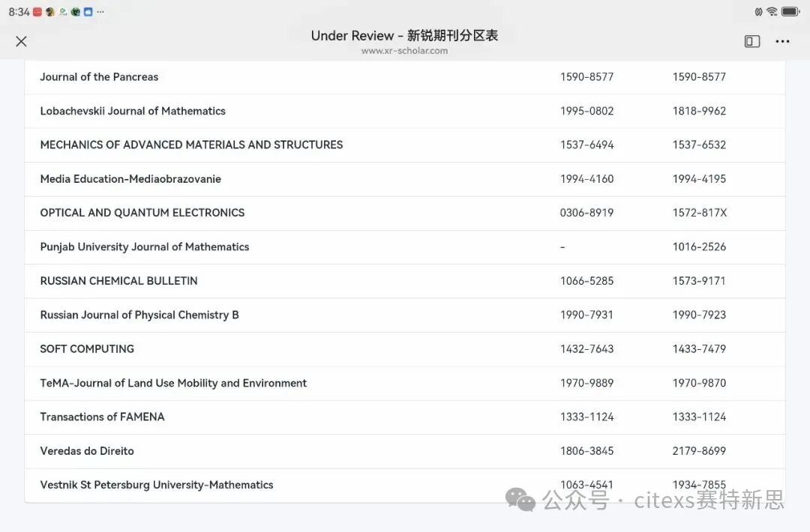The width and height of the screenshot is (810, 532).
Task: Tap the red notification icon in status bar
Action: pyautogui.click(x=37, y=12)
